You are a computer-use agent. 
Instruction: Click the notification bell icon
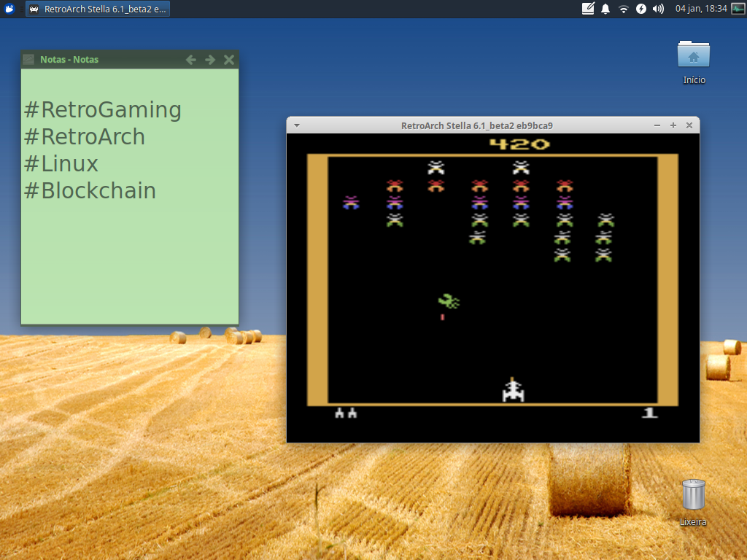pyautogui.click(x=605, y=9)
